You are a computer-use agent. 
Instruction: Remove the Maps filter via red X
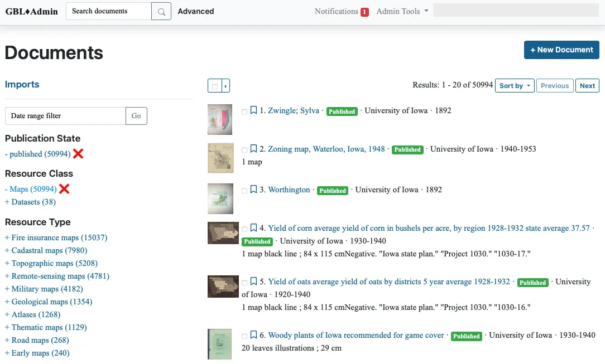[x=64, y=189]
